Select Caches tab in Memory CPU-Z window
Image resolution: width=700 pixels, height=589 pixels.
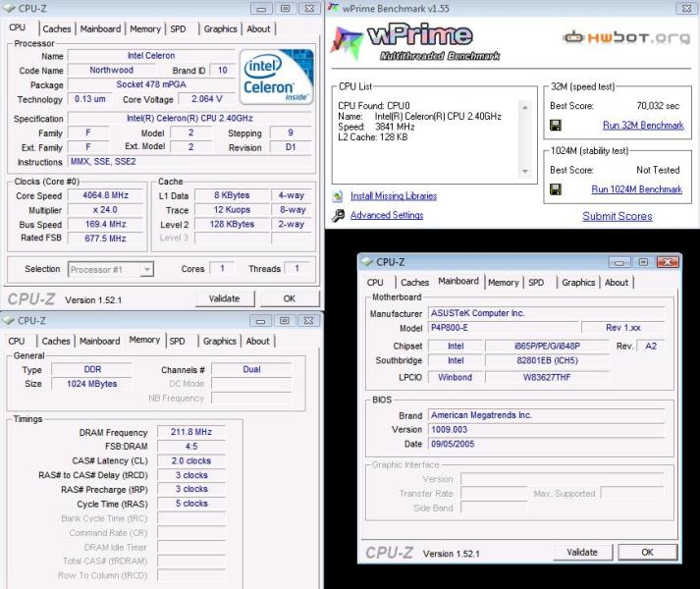pos(56,342)
